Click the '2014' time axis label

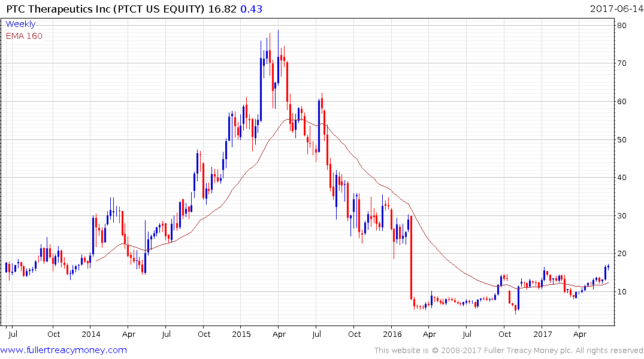(91, 334)
